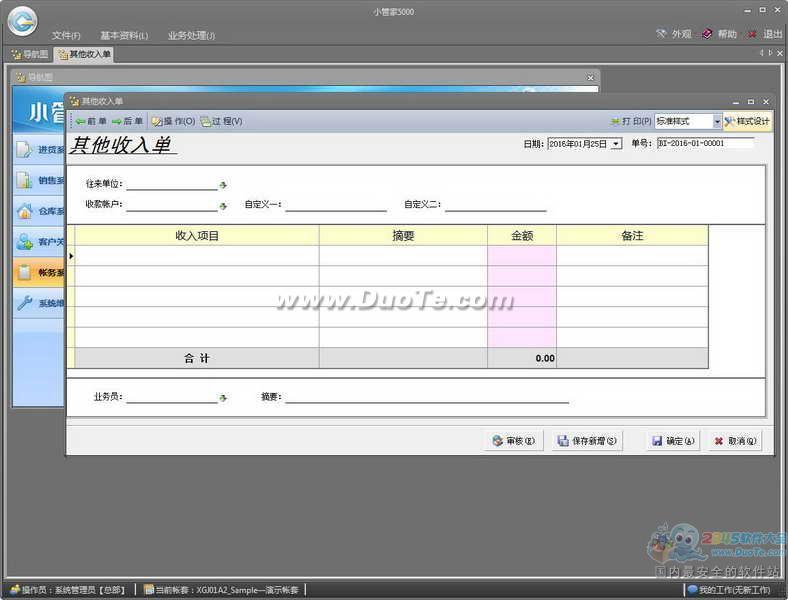Go to previous document with 前单
788x600 pixels.
click(91, 121)
